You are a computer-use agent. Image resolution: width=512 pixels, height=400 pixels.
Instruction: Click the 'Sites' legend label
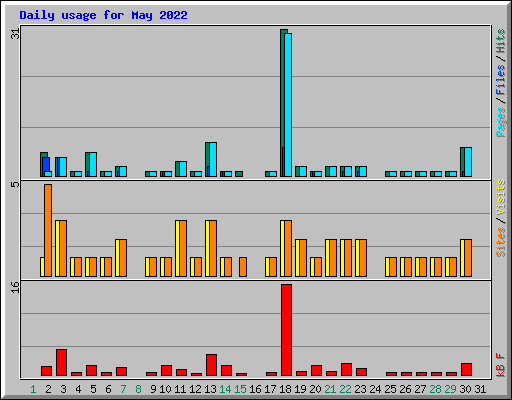(500, 241)
